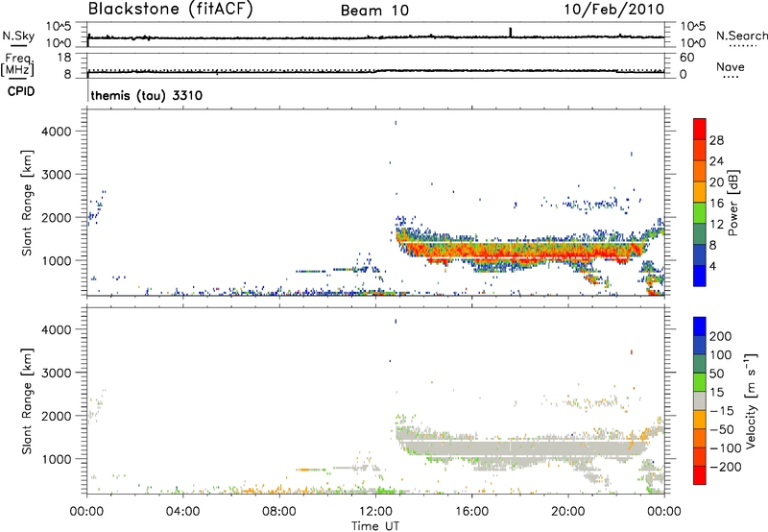
Task: Click the red top of power colorbar
Action: coord(700,129)
